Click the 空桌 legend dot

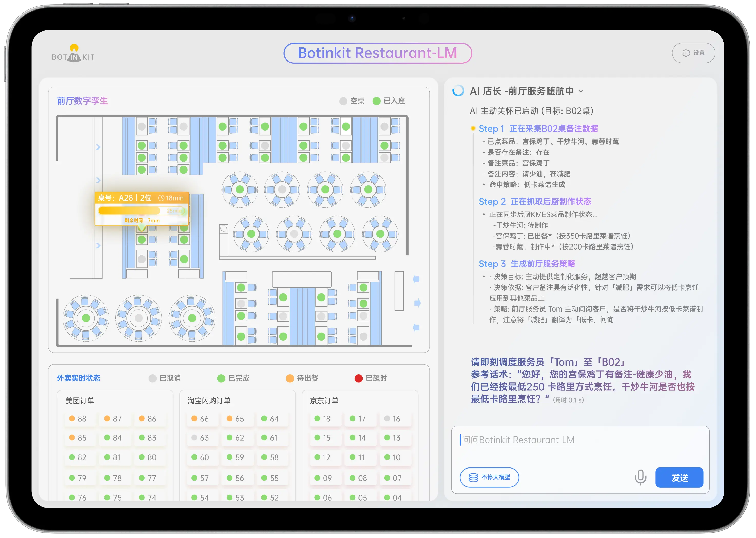pos(343,101)
